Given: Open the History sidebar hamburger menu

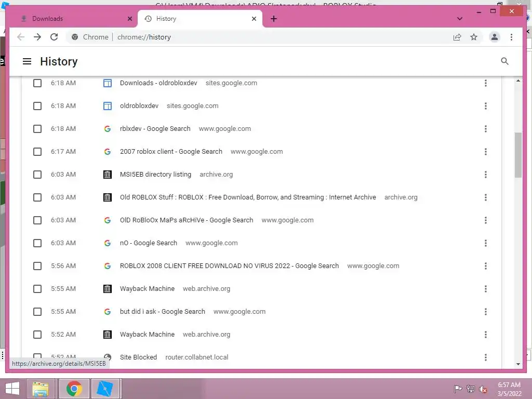Looking at the screenshot, I should tap(27, 61).
